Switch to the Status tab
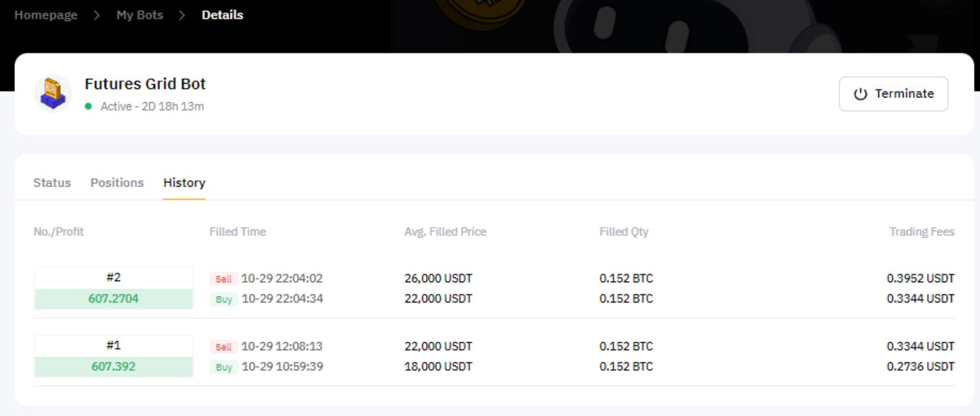 tap(52, 182)
